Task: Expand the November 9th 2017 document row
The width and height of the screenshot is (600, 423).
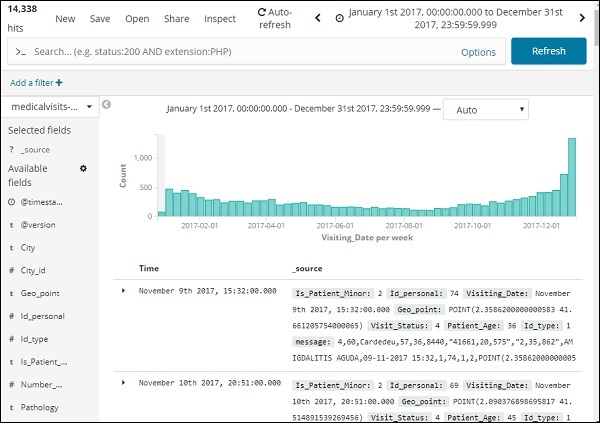Action: click(x=123, y=290)
